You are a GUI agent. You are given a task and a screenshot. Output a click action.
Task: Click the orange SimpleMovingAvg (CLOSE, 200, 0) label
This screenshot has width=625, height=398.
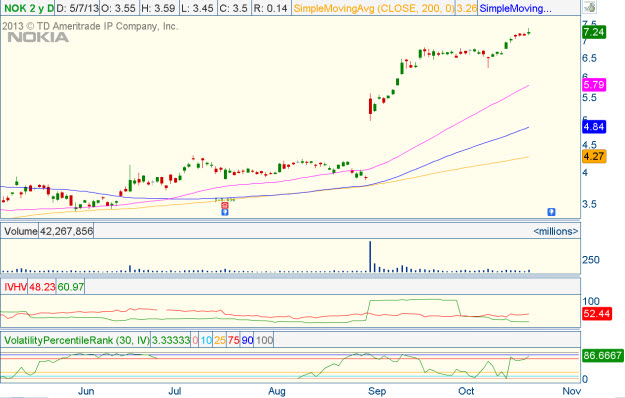(x=374, y=8)
